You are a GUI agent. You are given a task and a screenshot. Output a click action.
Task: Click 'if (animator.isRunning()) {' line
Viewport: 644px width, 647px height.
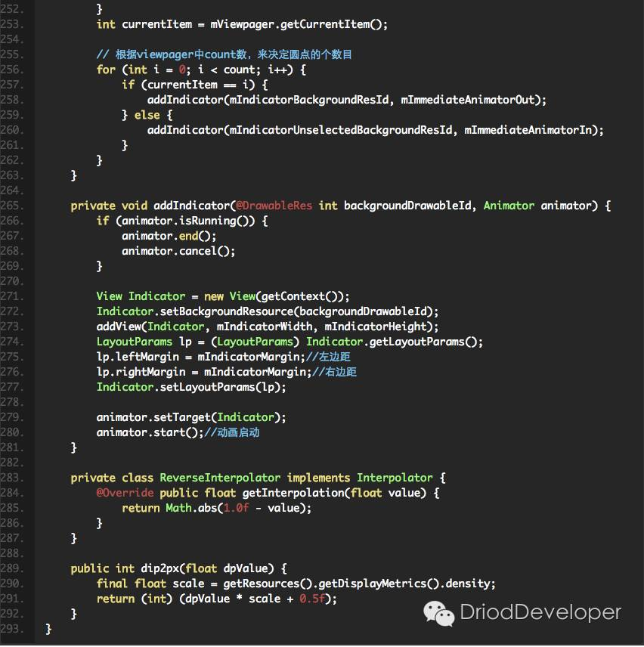point(182,221)
